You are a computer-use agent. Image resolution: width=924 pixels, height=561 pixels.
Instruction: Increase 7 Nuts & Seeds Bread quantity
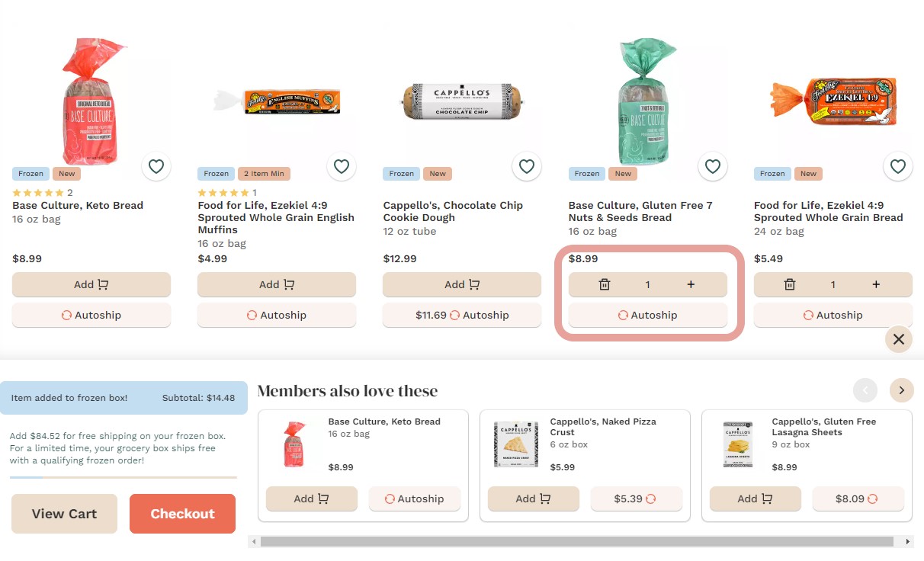tap(691, 284)
